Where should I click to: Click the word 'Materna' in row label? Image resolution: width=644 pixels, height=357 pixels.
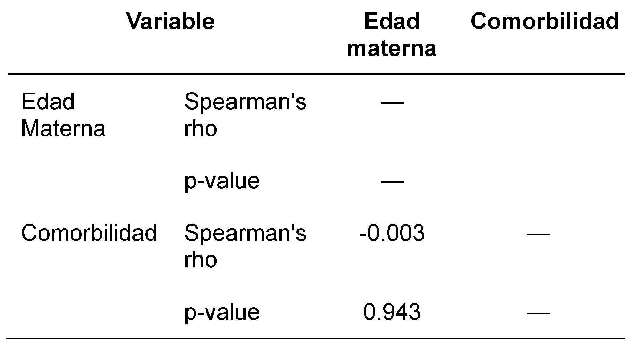click(x=63, y=128)
